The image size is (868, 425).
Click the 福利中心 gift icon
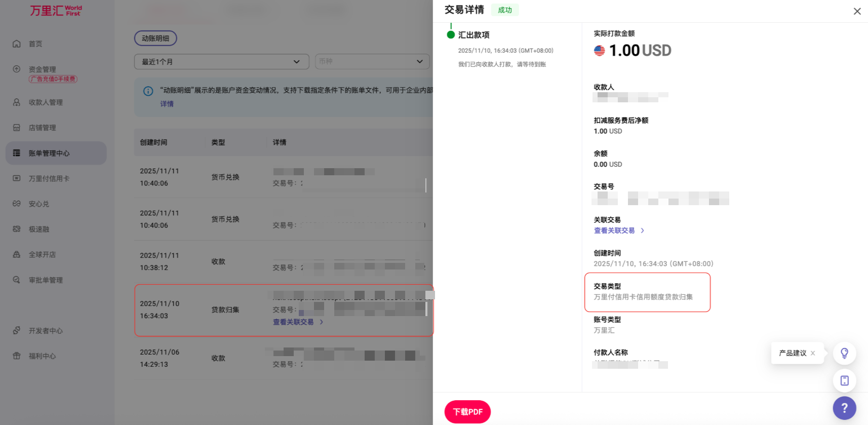pos(17,356)
